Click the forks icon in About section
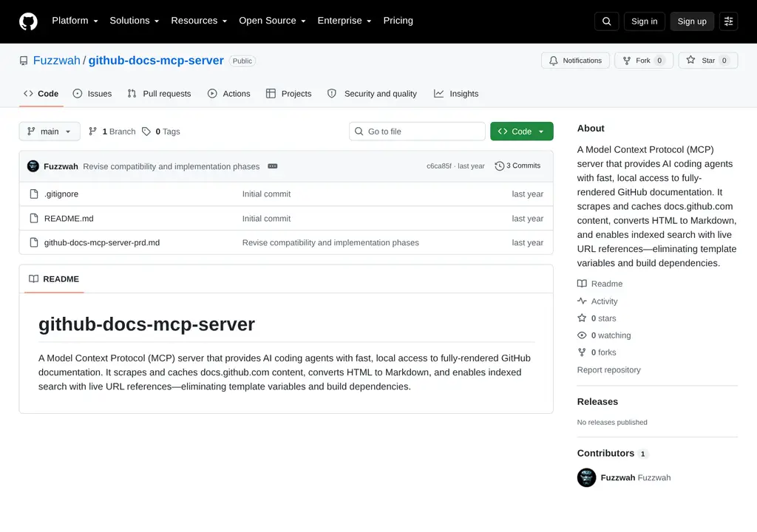Screen dimensions: 757x532 point(582,352)
